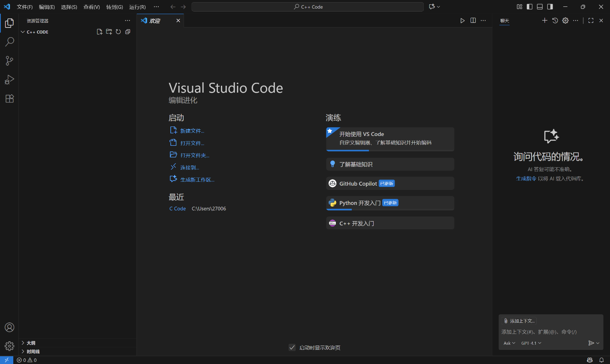Click the 新建文件... link
The image size is (610, 364).
(192, 131)
